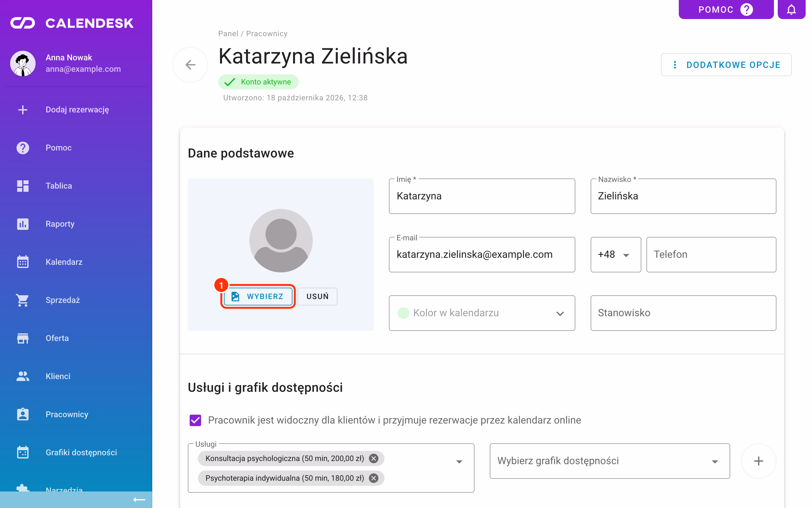The height and width of the screenshot is (508, 812).
Task: Follow the Panel breadcrumb link
Action: [x=228, y=34]
